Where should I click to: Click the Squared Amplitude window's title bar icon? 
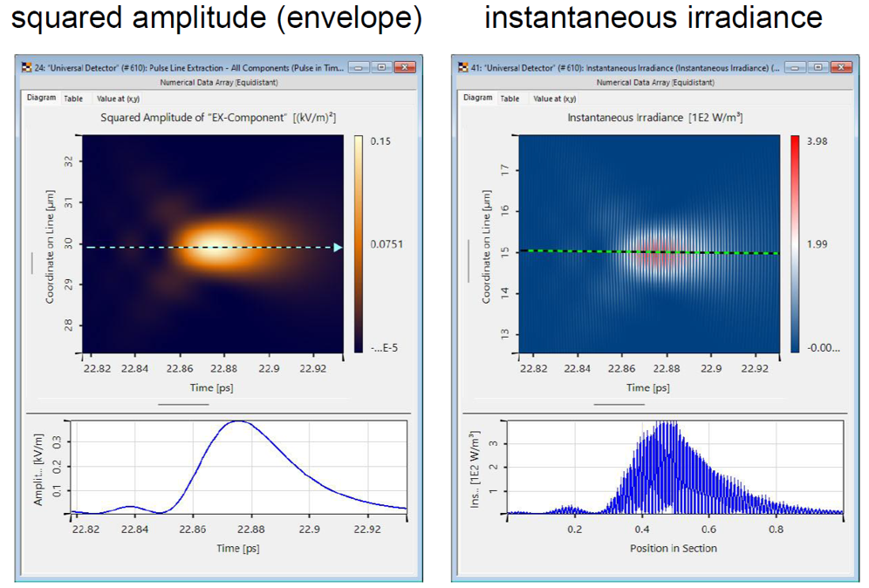(x=26, y=66)
